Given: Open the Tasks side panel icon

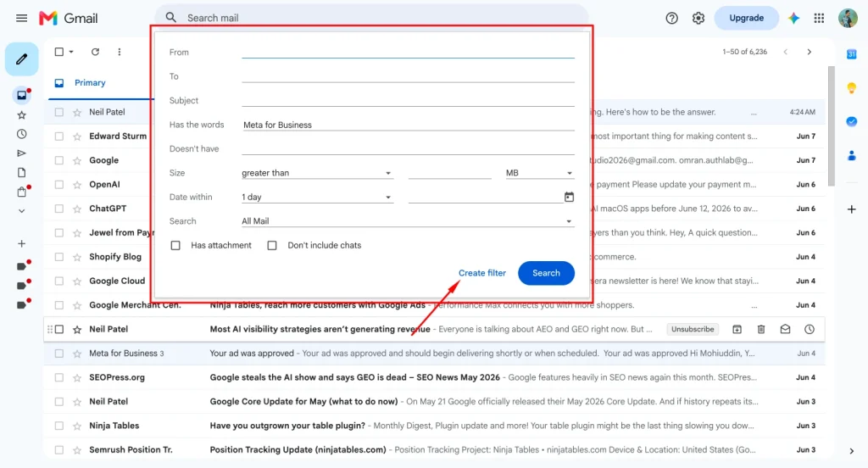Looking at the screenshot, I should [x=851, y=122].
